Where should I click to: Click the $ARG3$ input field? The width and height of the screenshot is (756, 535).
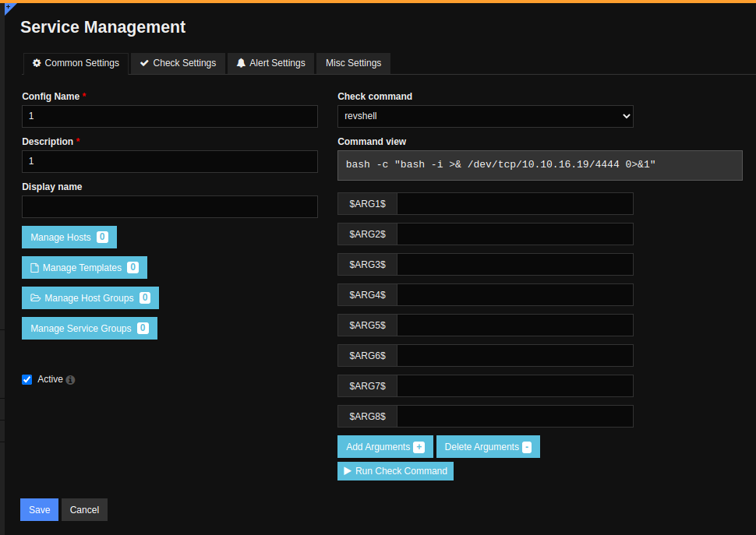tap(515, 264)
